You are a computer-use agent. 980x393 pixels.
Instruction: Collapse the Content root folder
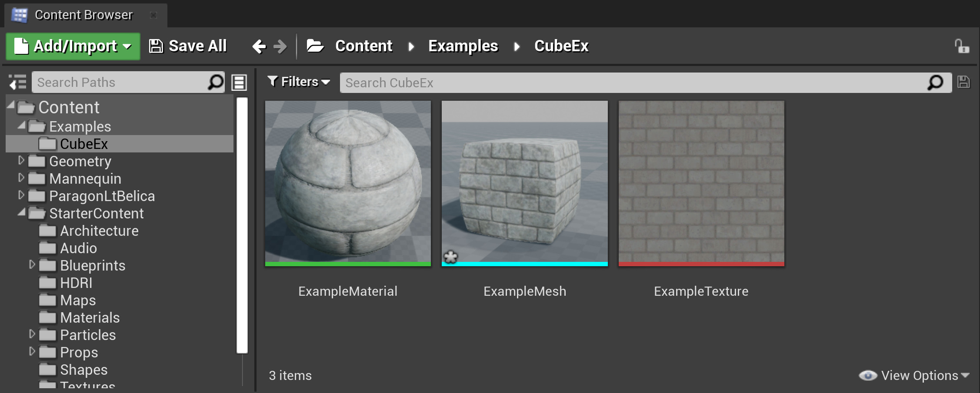(x=11, y=105)
